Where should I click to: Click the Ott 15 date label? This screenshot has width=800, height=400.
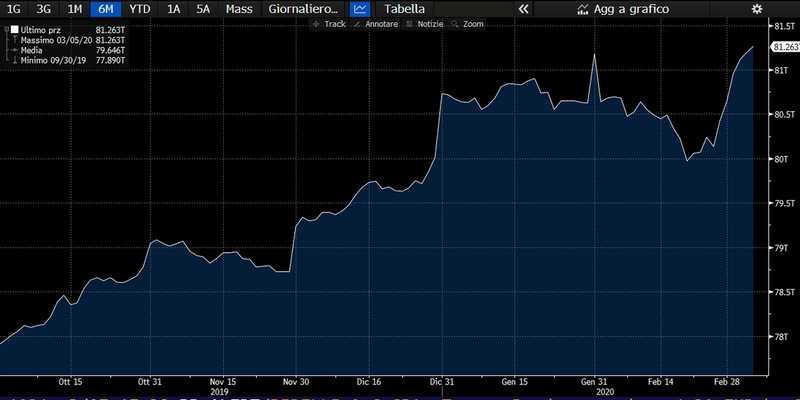[70, 382]
